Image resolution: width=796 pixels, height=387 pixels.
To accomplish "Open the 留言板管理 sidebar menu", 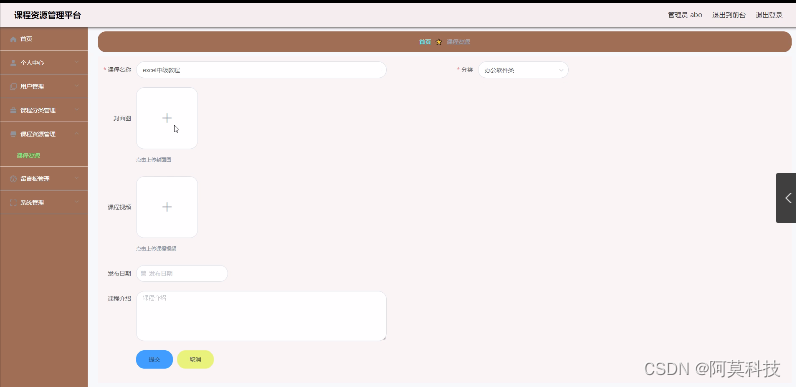I will 44,179.
